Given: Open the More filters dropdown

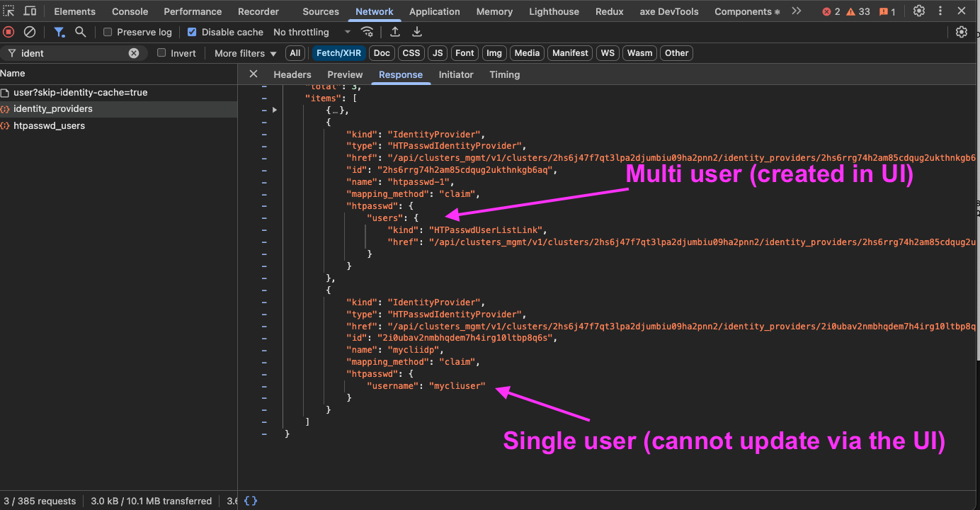Looking at the screenshot, I should coord(246,53).
